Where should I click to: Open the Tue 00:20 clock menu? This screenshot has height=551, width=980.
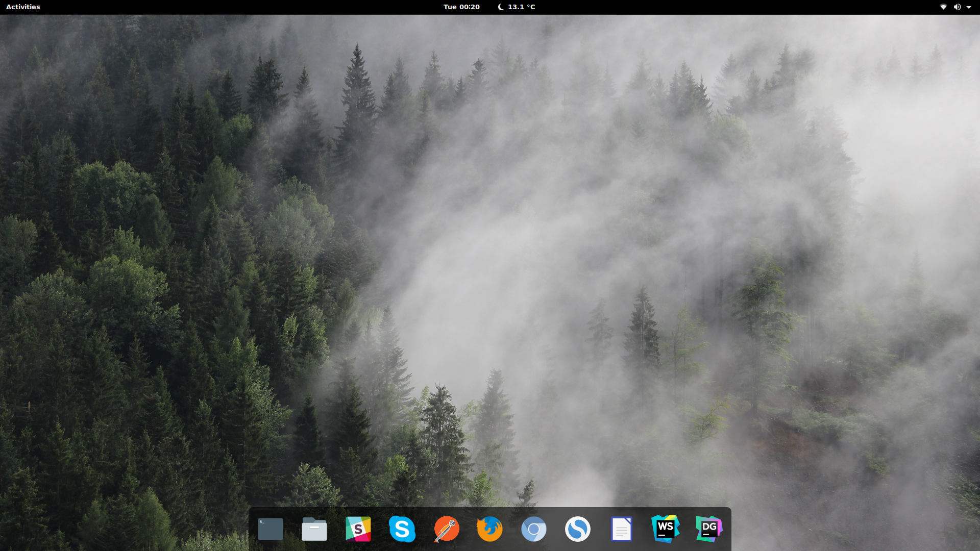461,7
